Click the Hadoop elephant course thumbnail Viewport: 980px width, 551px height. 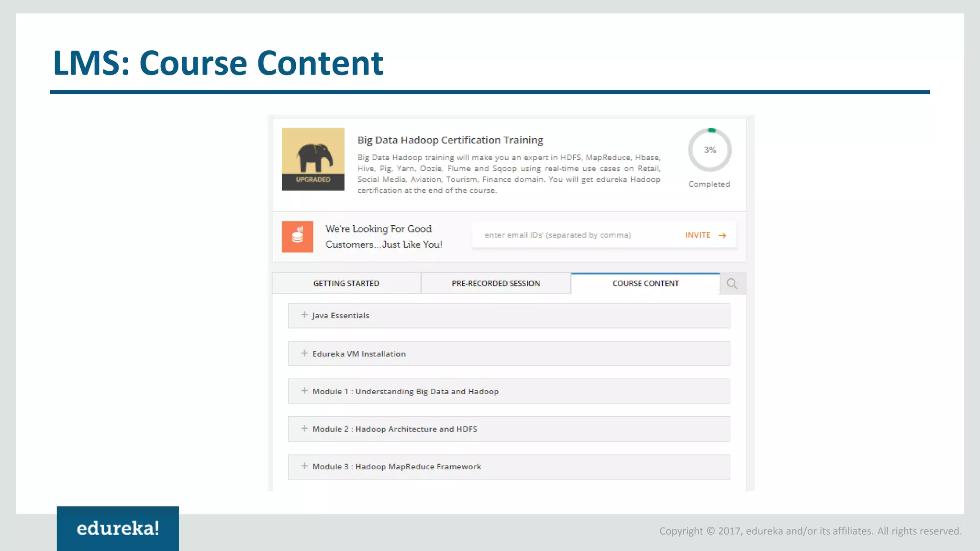313,154
